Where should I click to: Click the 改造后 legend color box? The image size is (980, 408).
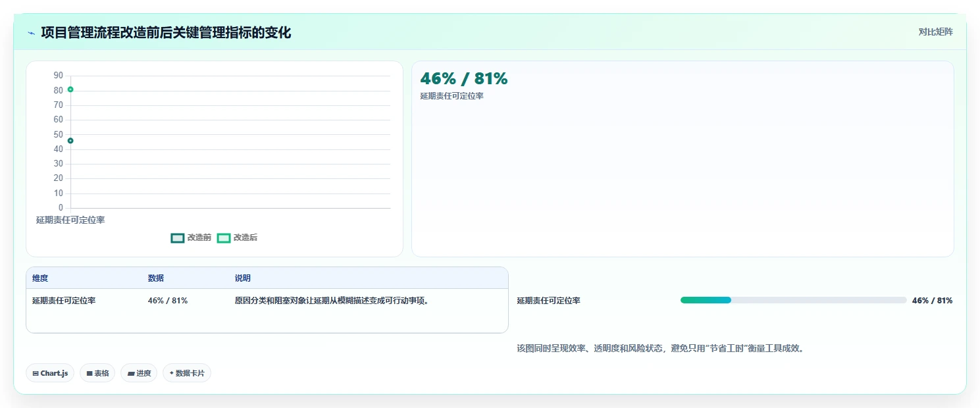pyautogui.click(x=224, y=238)
